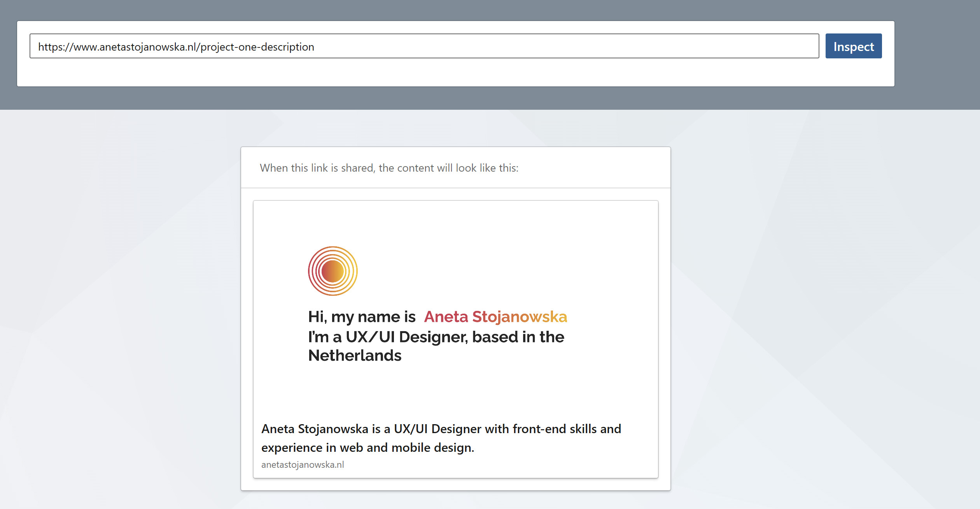This screenshot has width=980, height=509.
Task: Click the 'project-one-description' part of the URL
Action: click(257, 47)
